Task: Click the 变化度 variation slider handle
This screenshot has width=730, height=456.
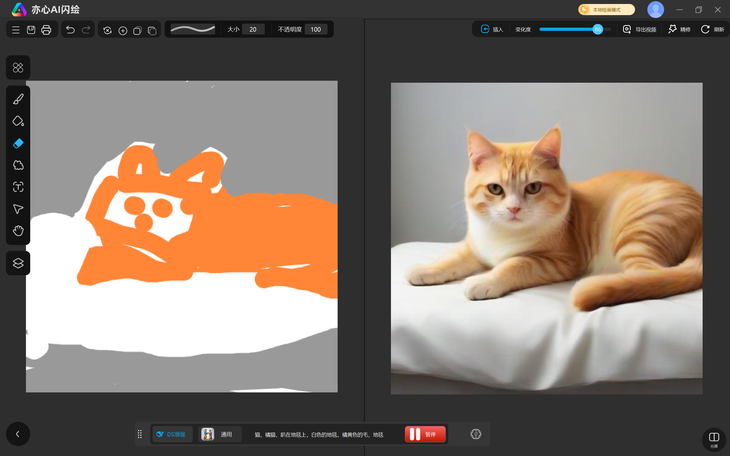Action: pos(597,30)
